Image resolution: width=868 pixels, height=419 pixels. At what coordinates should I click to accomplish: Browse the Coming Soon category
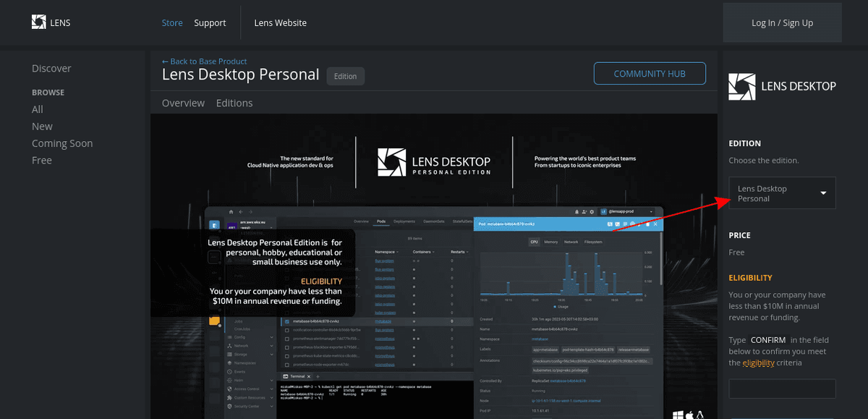pos(62,143)
